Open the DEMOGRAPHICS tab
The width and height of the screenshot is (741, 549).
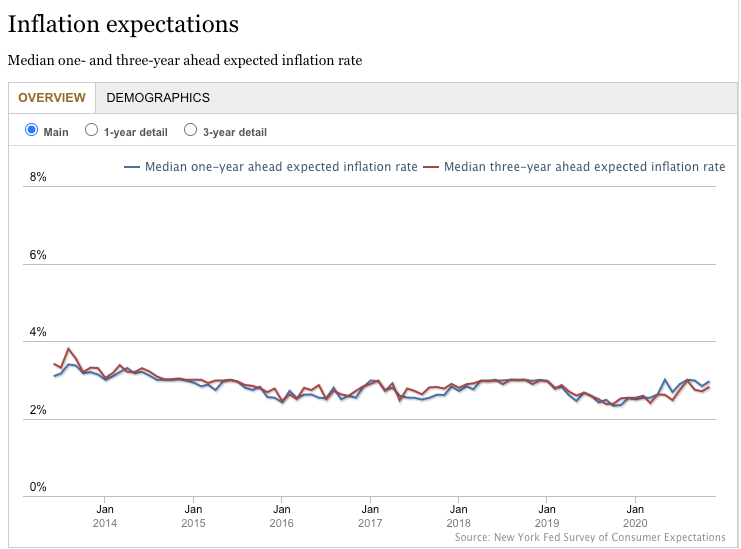point(158,97)
